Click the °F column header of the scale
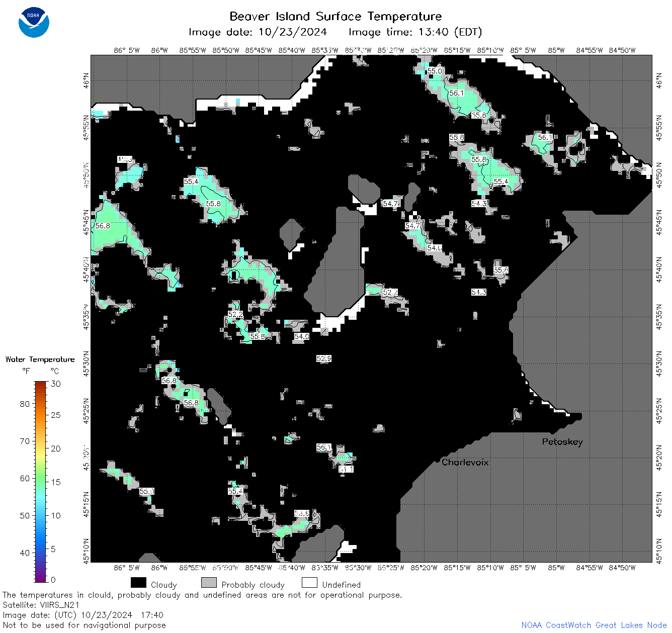 coord(26,371)
